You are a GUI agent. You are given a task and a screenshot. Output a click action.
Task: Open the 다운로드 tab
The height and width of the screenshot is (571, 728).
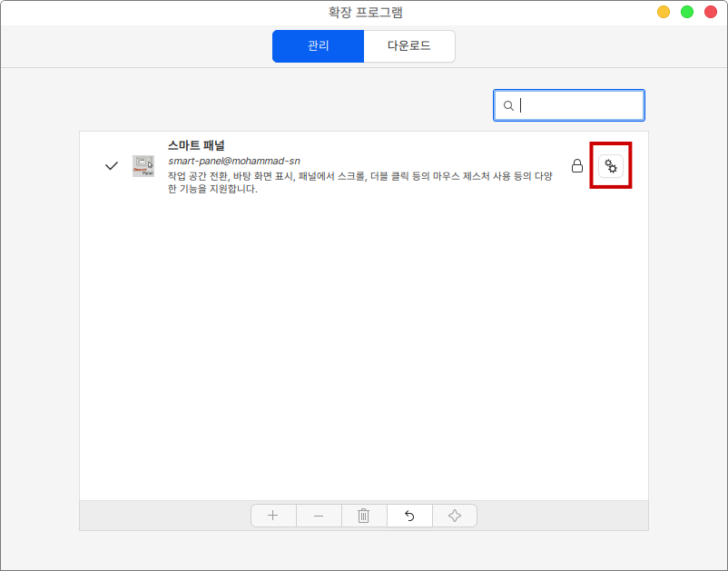coord(409,45)
